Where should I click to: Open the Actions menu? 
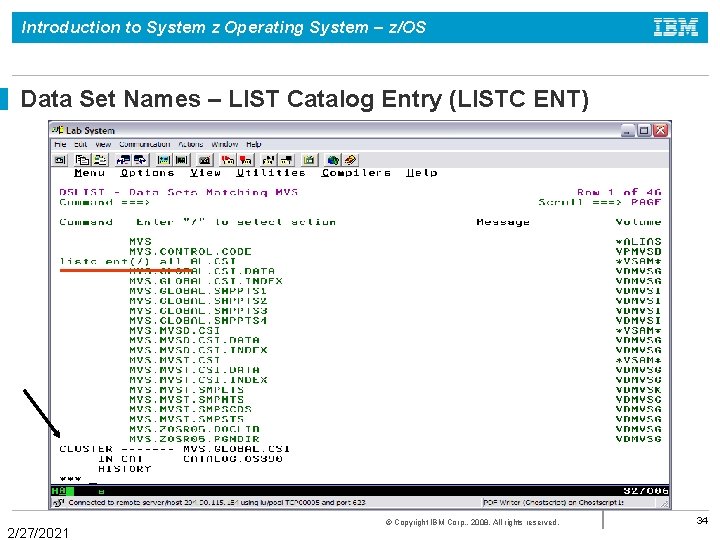(191, 144)
